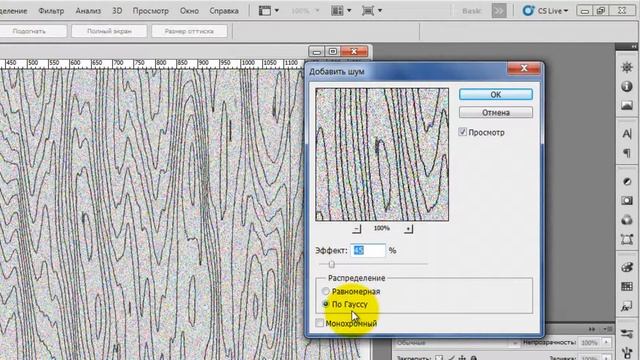Click the Screen Mode icon
Image resolution: width=640 pixels, height=360 pixels.
coord(368,11)
